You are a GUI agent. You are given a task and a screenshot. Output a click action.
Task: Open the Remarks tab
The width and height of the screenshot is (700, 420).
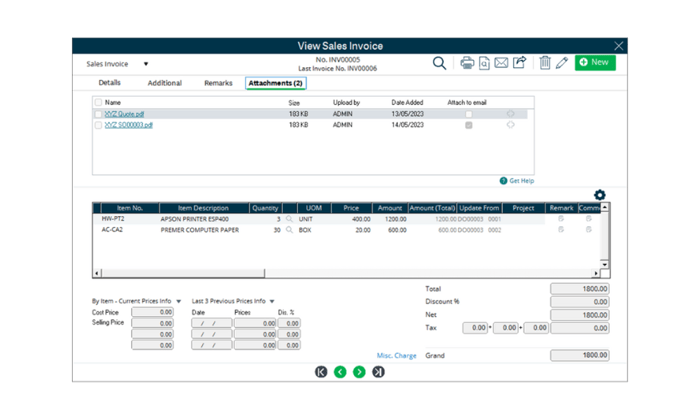click(217, 83)
